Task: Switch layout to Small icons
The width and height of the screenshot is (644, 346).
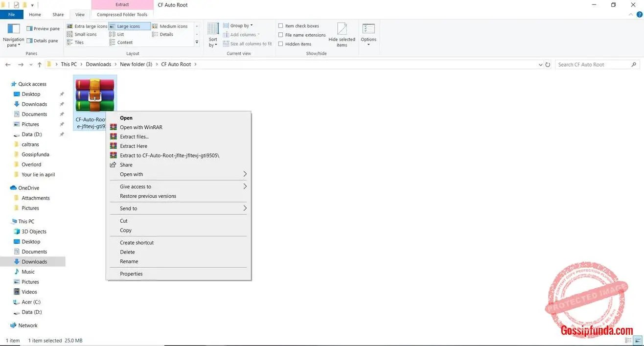Action: tap(82, 34)
